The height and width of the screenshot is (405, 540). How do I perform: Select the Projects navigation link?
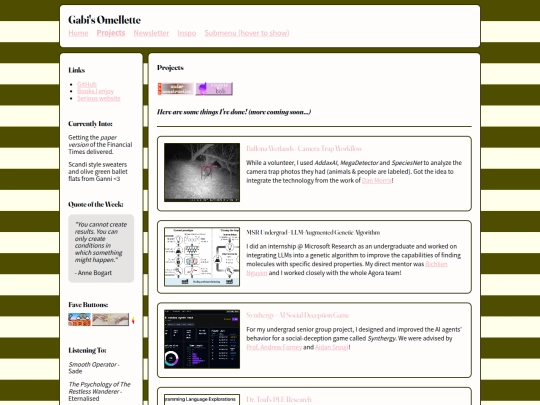[x=111, y=33]
